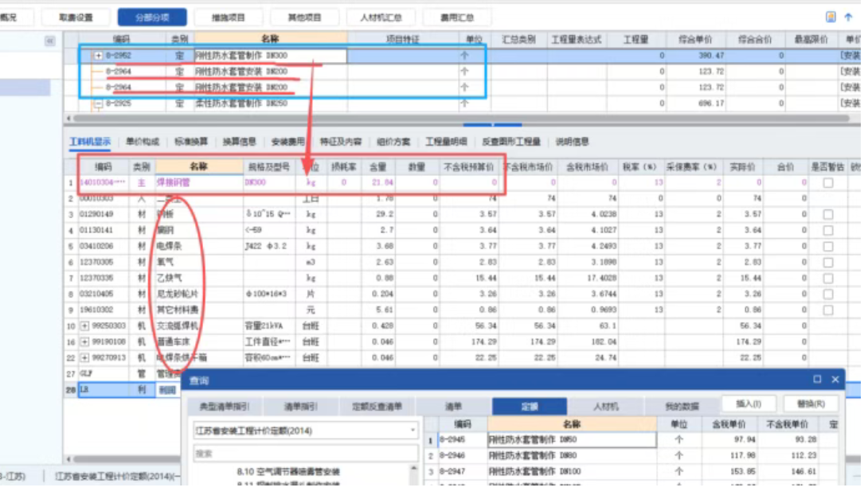Image resolution: width=868 pixels, height=503 pixels.
Task: Maximize the 查询 dialog window
Action: tap(817, 380)
